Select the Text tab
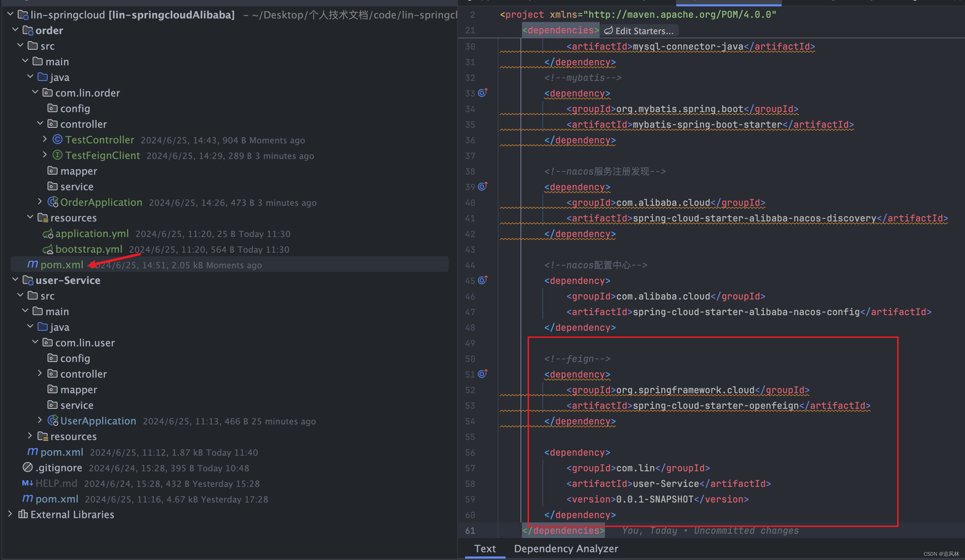 tap(485, 549)
